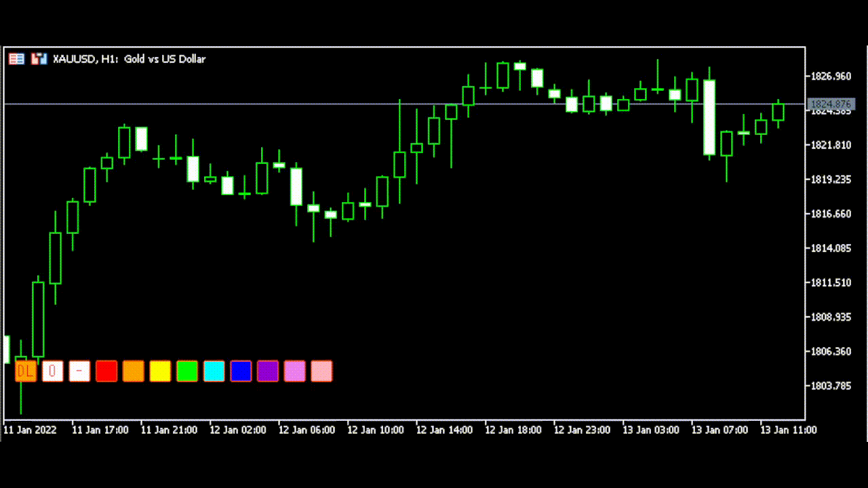Image resolution: width=868 pixels, height=488 pixels.
Task: Select the purple color swatch
Action: (268, 371)
